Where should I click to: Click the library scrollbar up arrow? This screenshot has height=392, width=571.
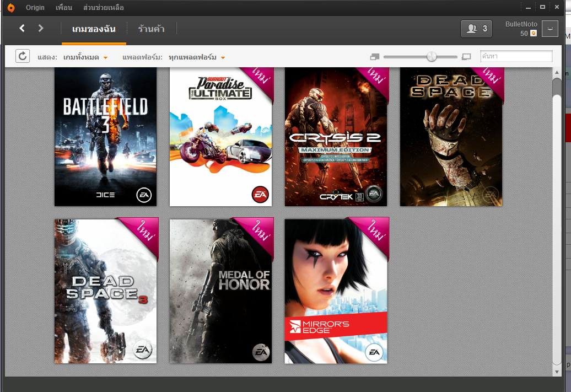click(557, 72)
